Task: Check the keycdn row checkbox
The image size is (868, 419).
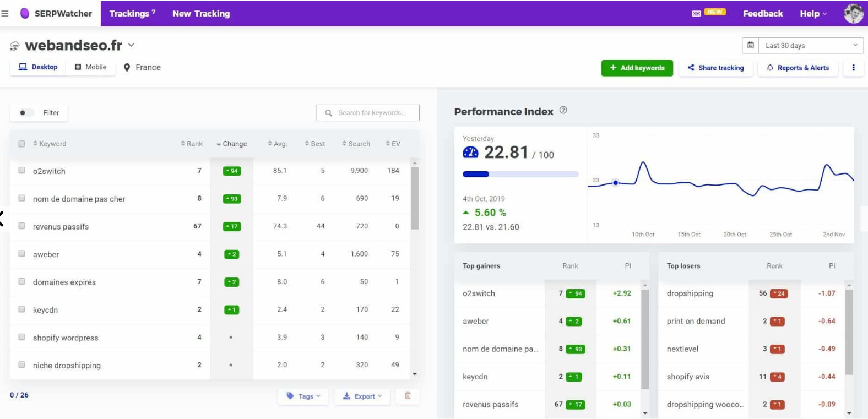Action: point(21,309)
